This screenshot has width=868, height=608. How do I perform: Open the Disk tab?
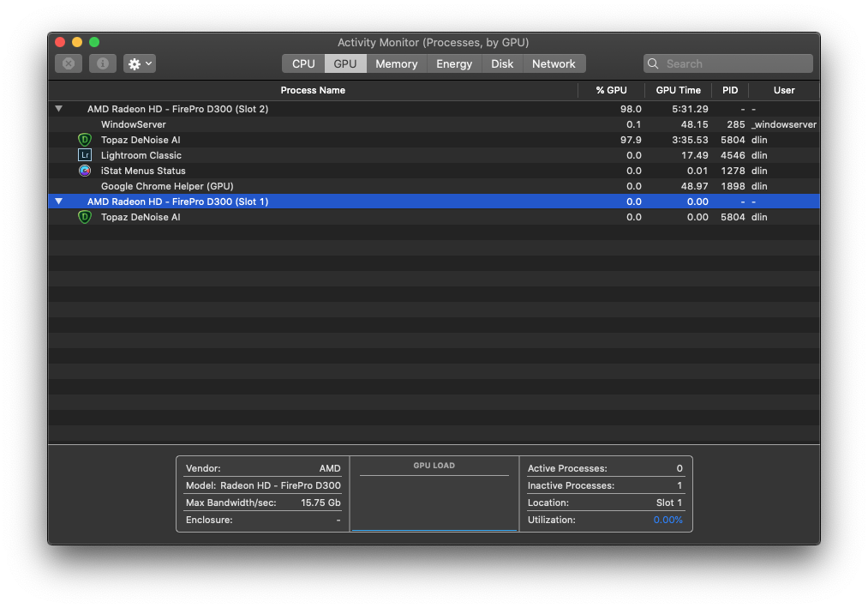[x=502, y=63]
